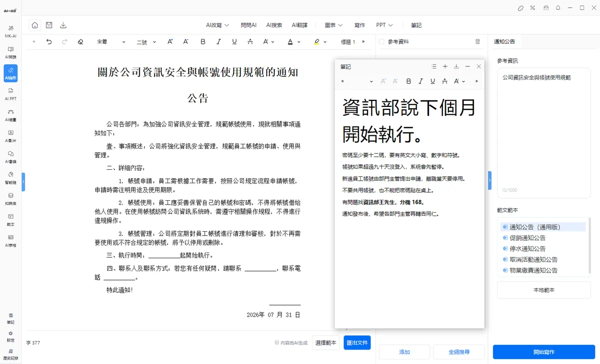Viewport: 600px width, 364px height.
Task: Open 設定 settings in the sidebar
Action: [x=10, y=337]
